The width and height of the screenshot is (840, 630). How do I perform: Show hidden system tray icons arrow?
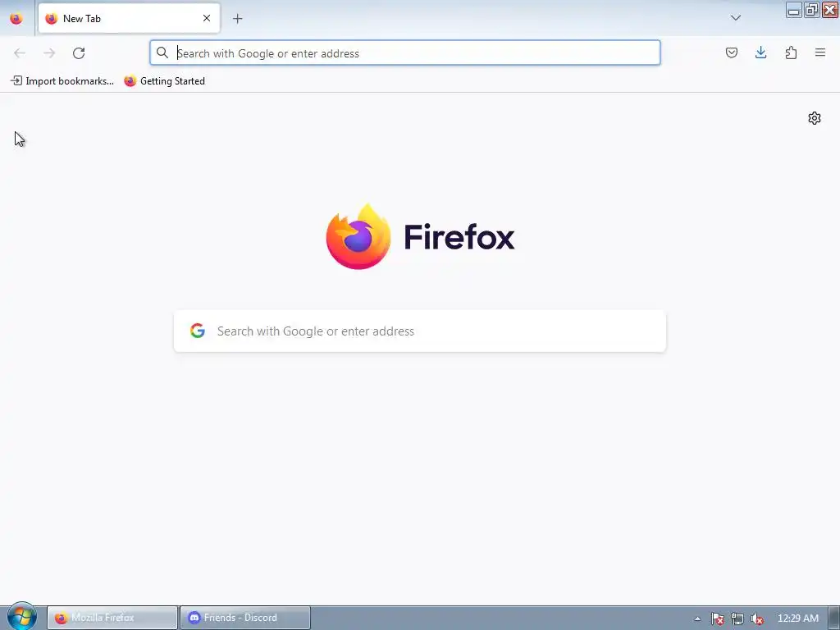697,619
